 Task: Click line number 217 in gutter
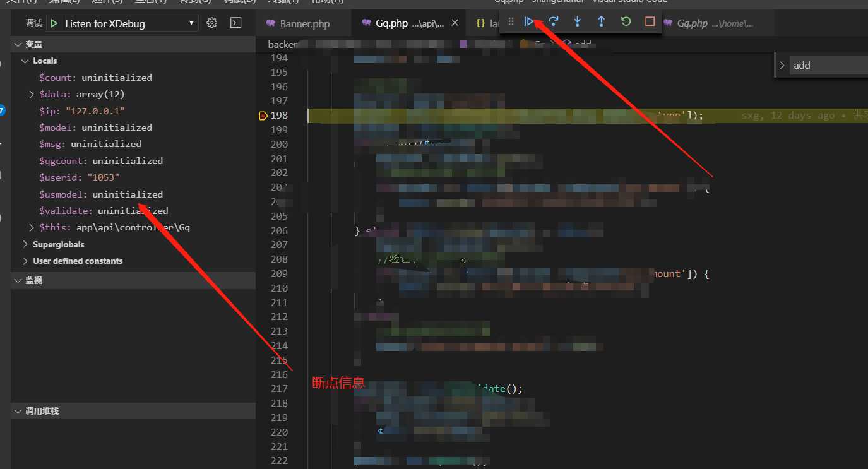click(x=279, y=389)
